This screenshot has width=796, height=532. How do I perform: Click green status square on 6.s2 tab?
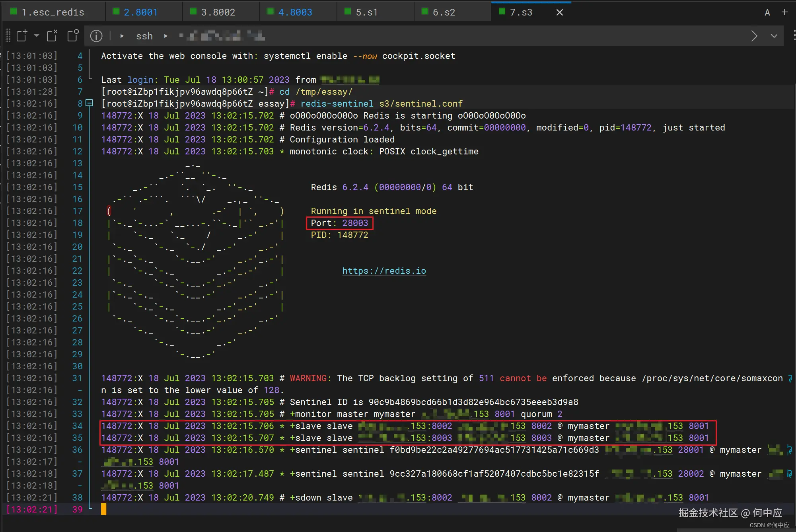(x=424, y=12)
